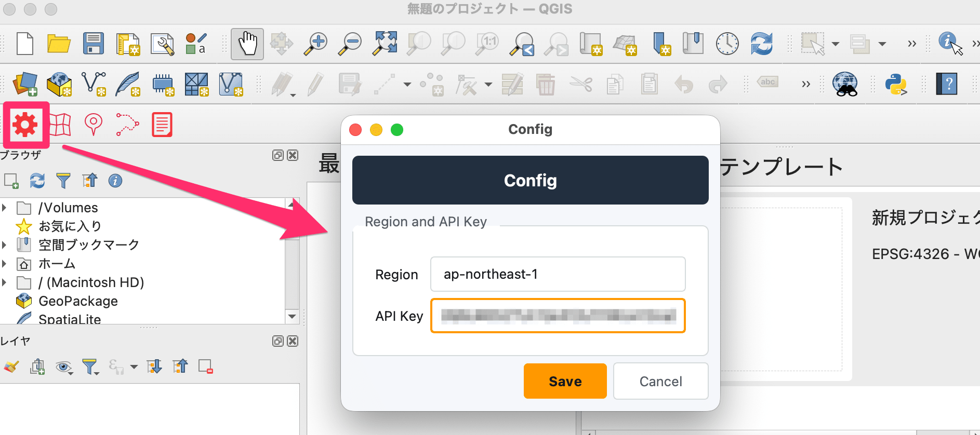Select the Identify Features tool

click(950, 43)
